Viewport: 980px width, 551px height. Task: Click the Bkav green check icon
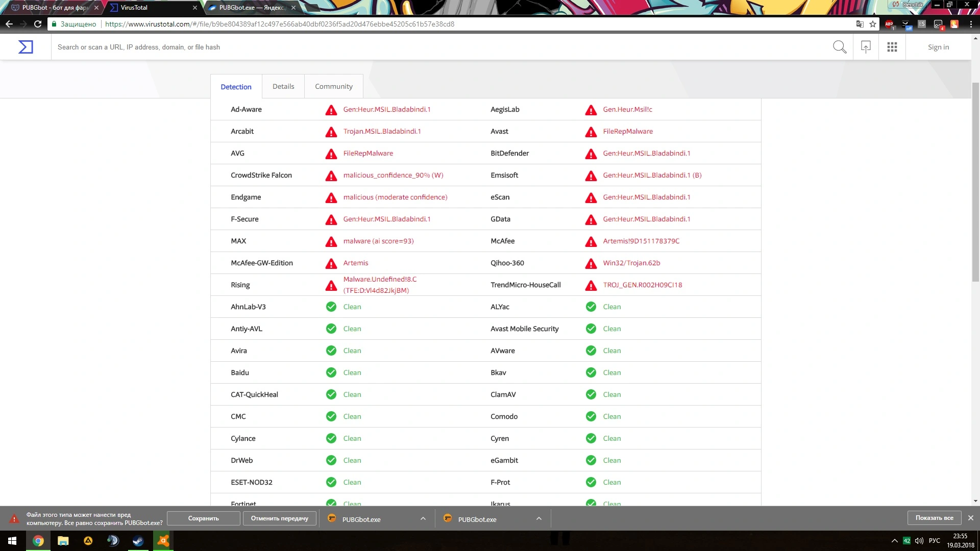pos(591,372)
